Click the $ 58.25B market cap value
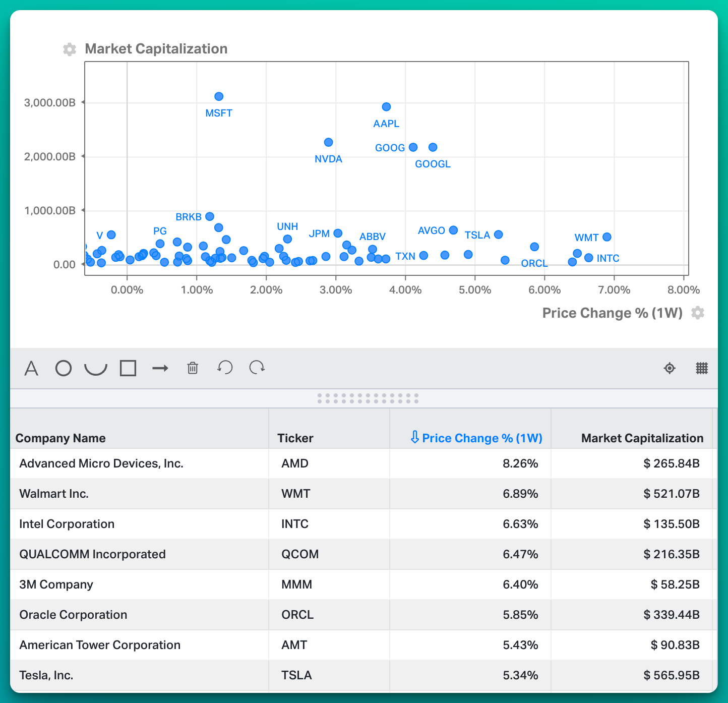This screenshot has width=728, height=703. tap(675, 584)
